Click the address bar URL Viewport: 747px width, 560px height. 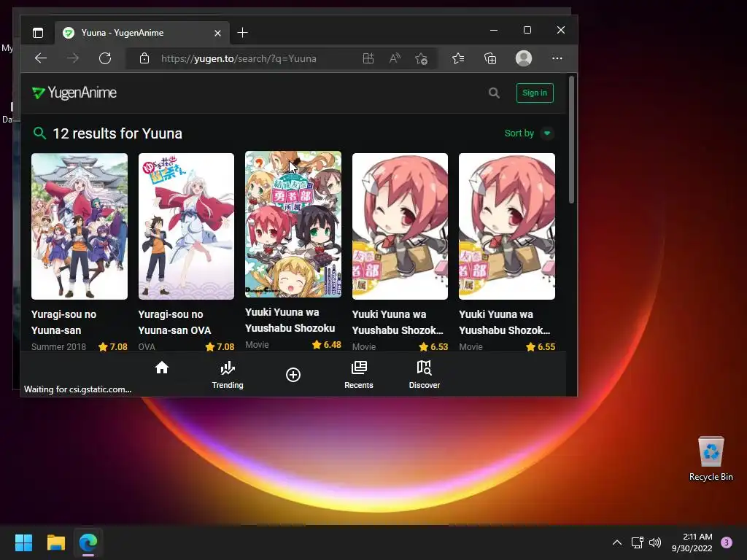pos(239,58)
